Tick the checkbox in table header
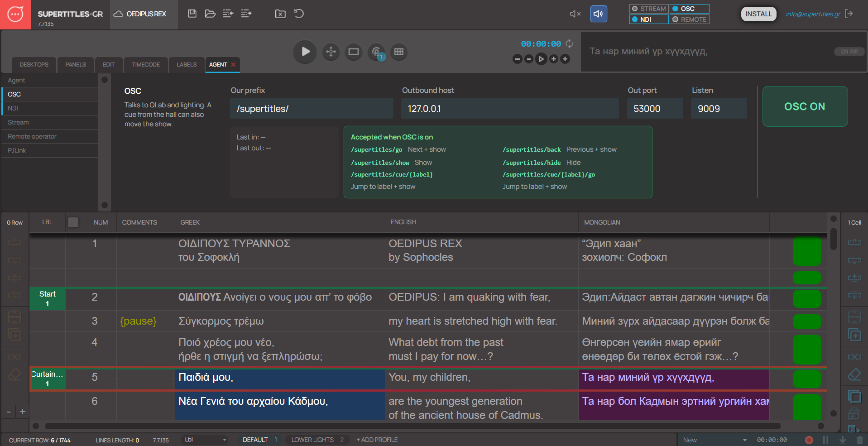 [x=73, y=222]
